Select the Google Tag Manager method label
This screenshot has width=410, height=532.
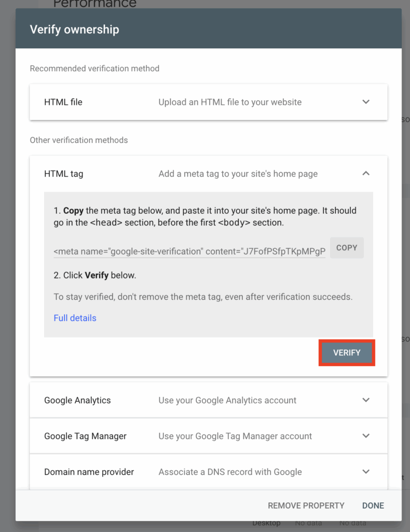[x=85, y=436]
